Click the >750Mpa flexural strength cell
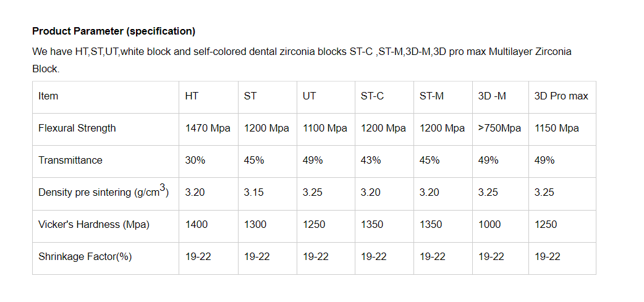 tap(499, 128)
